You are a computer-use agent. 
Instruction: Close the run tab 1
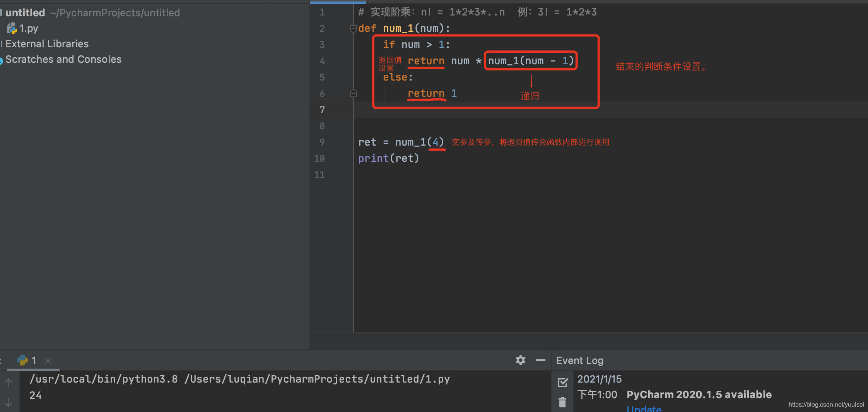[48, 361]
